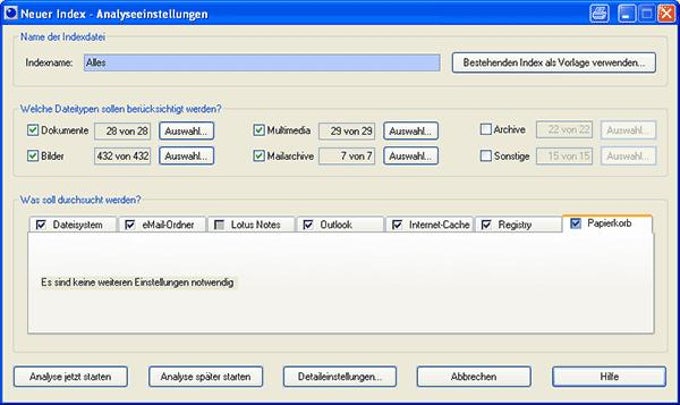This screenshot has height=405, width=680.
Task: Toggle the Multimedia checkbox
Action: [x=259, y=130]
